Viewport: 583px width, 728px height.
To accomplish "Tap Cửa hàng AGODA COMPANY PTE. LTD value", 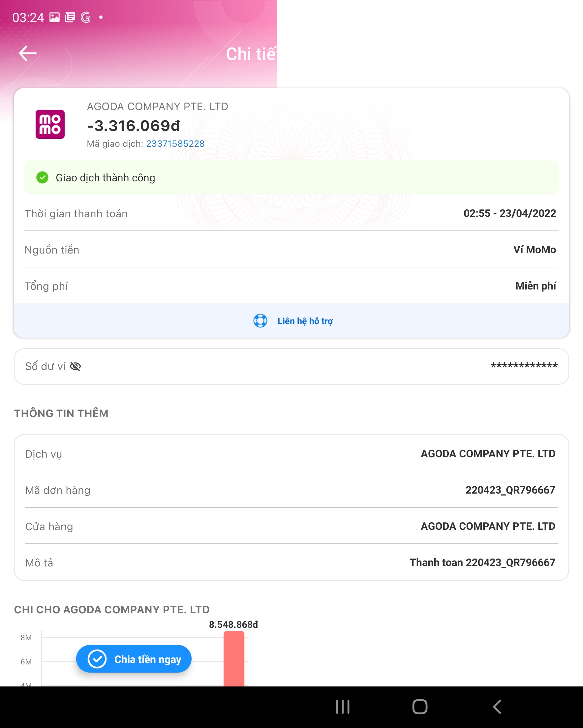I will point(488,526).
